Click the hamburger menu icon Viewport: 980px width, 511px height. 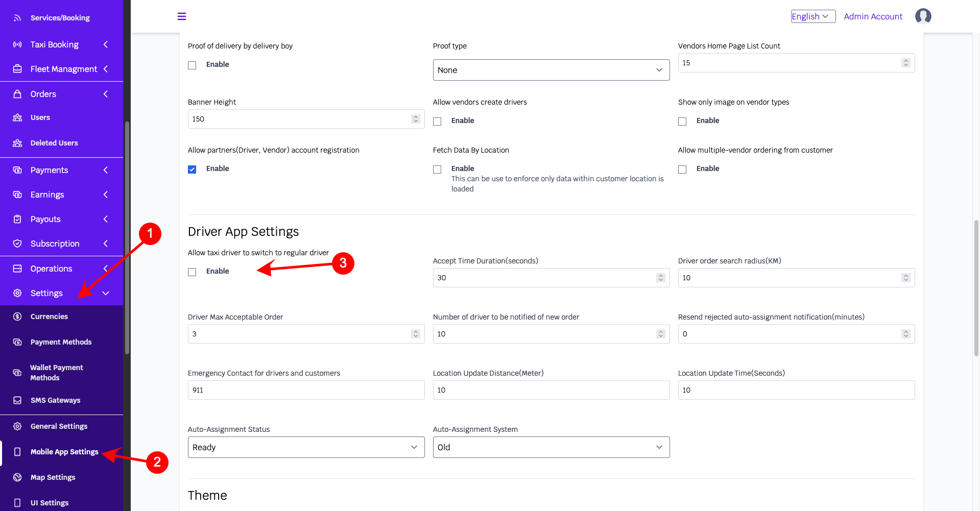click(182, 16)
